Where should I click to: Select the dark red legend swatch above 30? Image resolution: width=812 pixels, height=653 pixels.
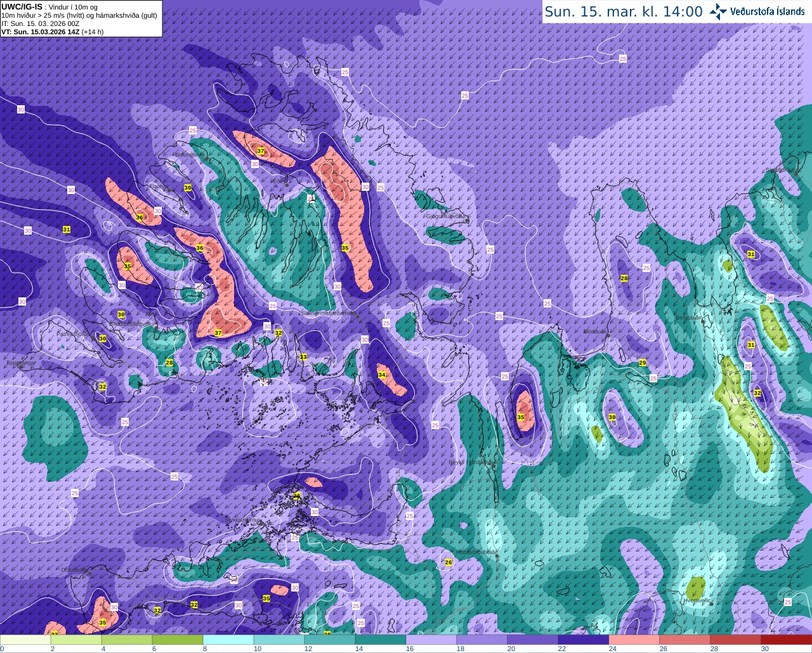pos(787,640)
